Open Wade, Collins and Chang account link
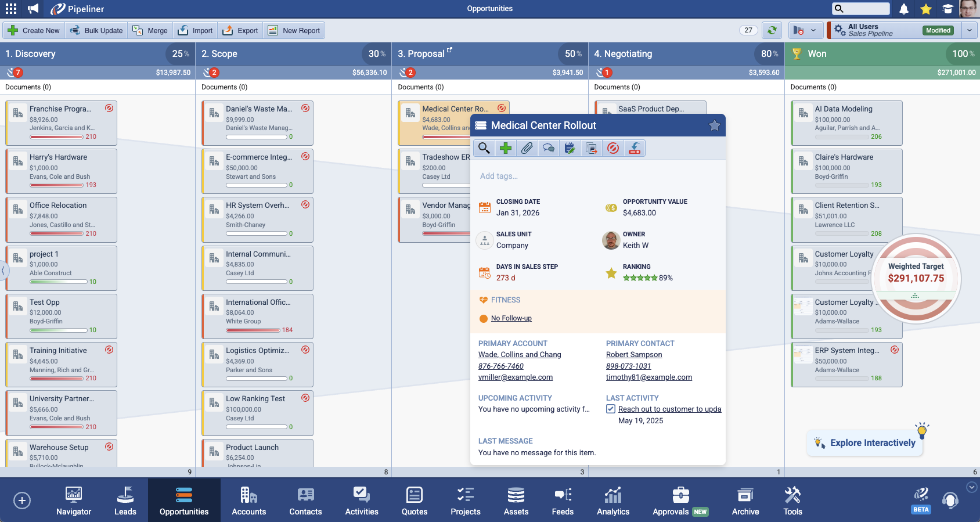The height and width of the screenshot is (522, 980). [x=520, y=355]
